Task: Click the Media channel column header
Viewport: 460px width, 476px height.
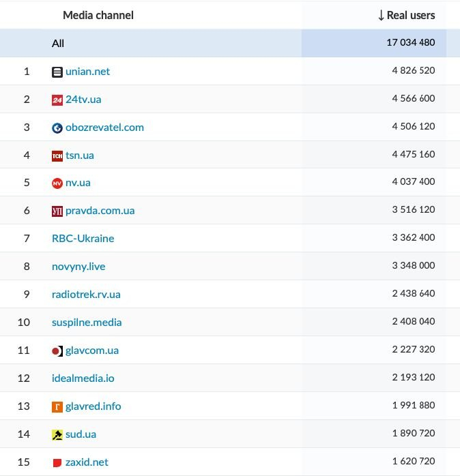Action: [98, 15]
